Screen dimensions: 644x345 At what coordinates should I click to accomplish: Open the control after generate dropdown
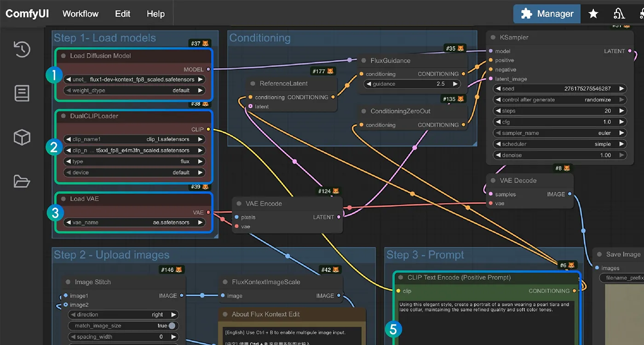pos(560,100)
